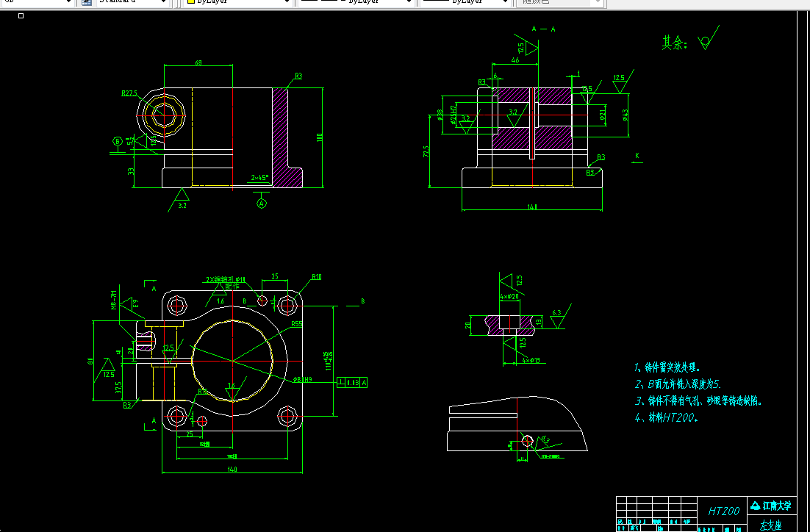Select the 左支座 part name
Screen dimensions: 810x532
(x=771, y=526)
